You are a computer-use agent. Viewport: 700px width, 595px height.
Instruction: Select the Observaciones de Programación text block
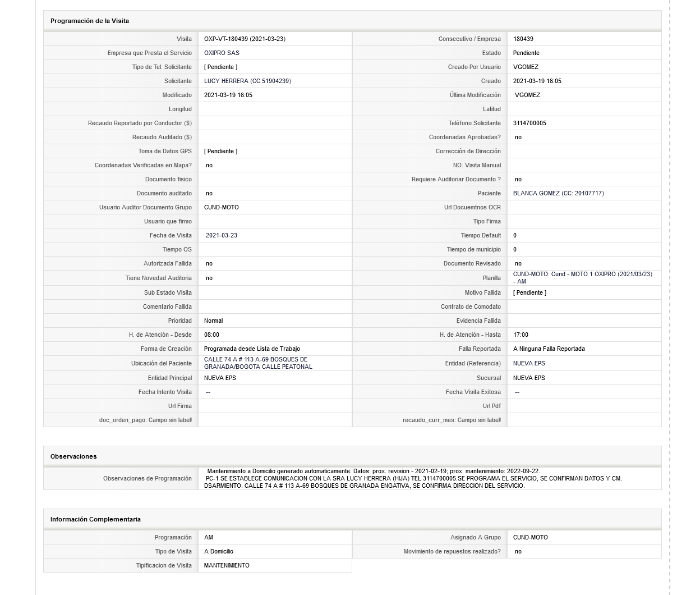tap(414, 478)
